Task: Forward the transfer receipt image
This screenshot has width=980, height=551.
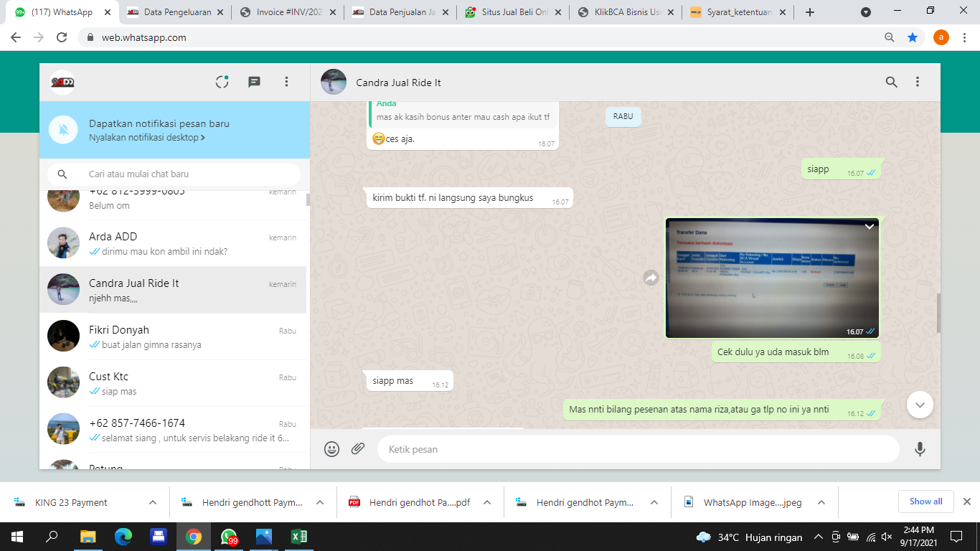Action: click(x=651, y=278)
